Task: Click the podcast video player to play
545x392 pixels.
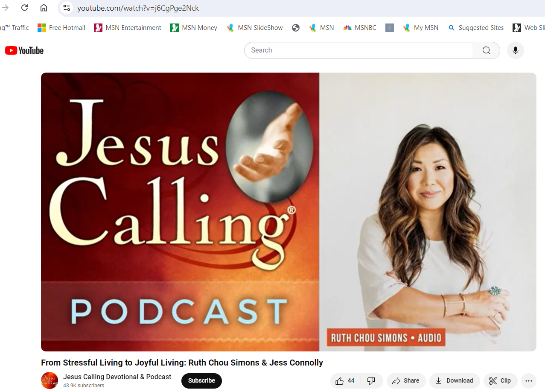Action: pos(289,212)
